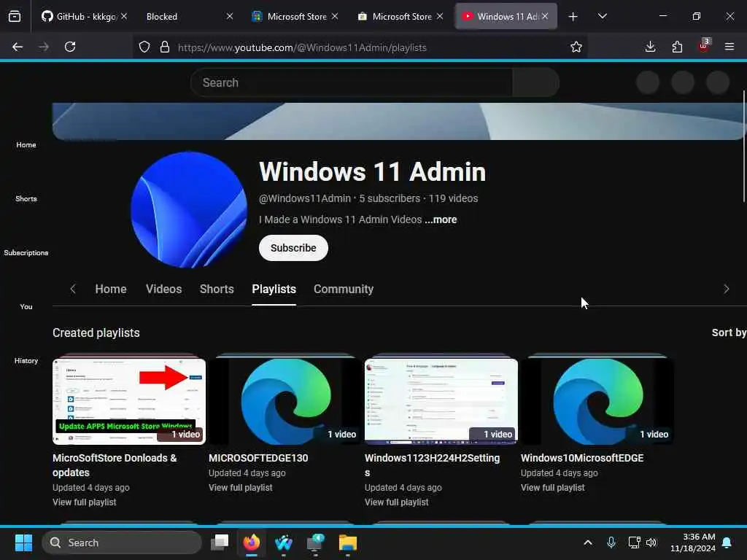View site security padlock info
The image size is (747, 560).
click(x=165, y=47)
